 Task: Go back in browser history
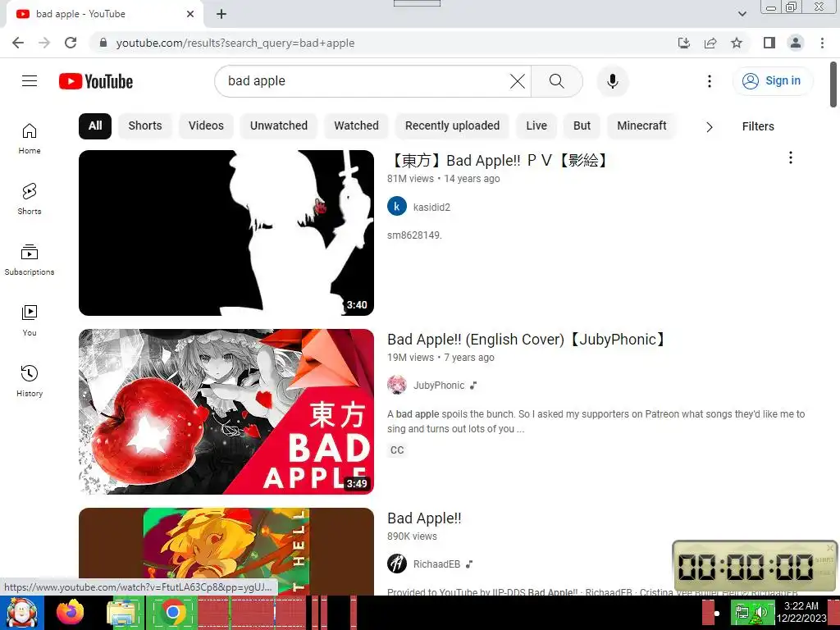[18, 43]
